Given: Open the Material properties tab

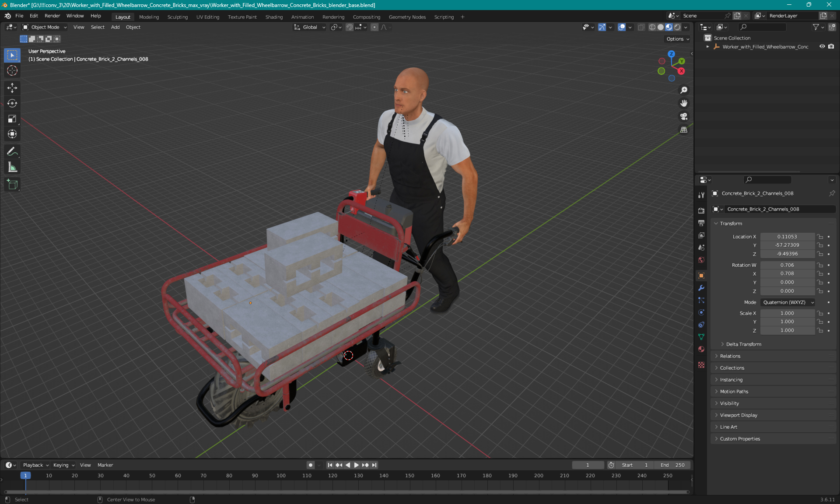Looking at the screenshot, I should pos(701,349).
